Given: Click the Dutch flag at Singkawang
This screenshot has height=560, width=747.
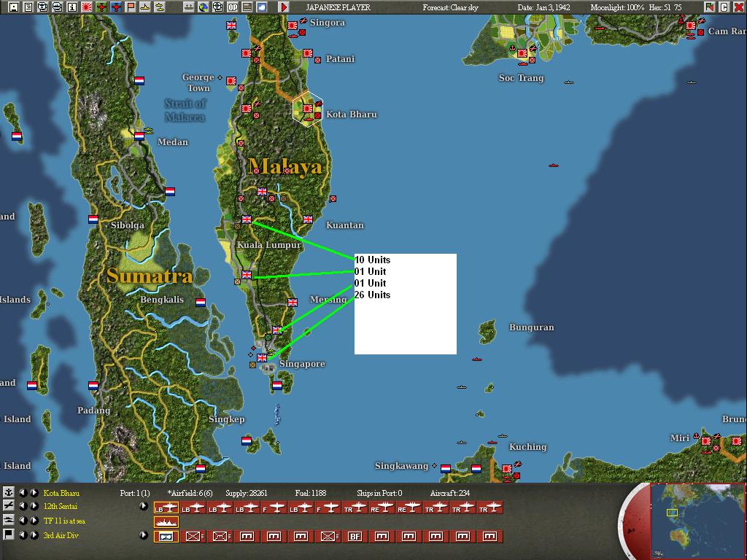Looking at the screenshot, I should (x=446, y=469).
